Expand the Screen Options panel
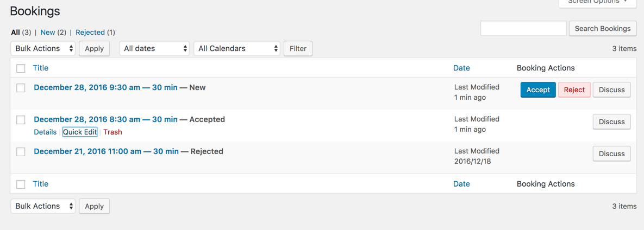The height and width of the screenshot is (230, 644). [x=597, y=2]
